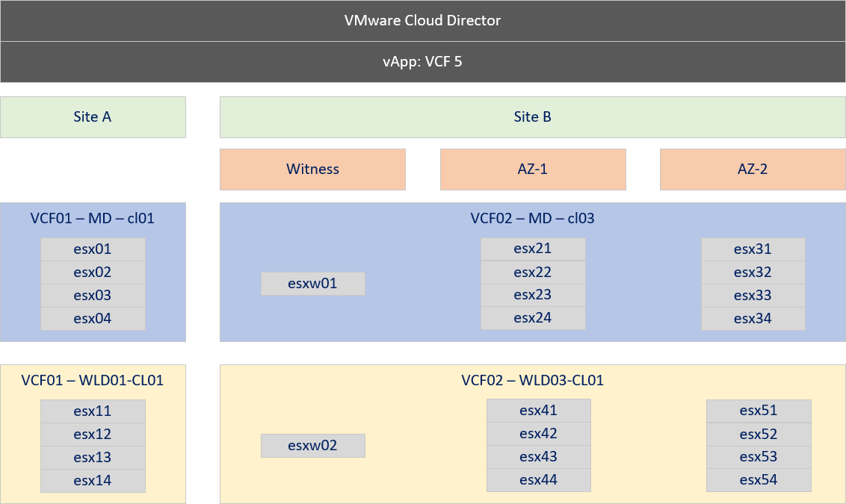Select host esx22

(x=533, y=273)
